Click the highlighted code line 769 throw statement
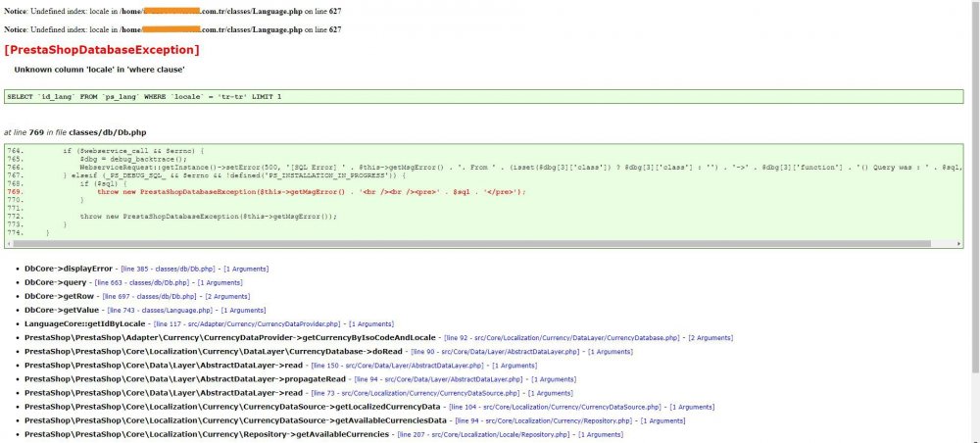This screenshot has width=980, height=443. [312, 192]
